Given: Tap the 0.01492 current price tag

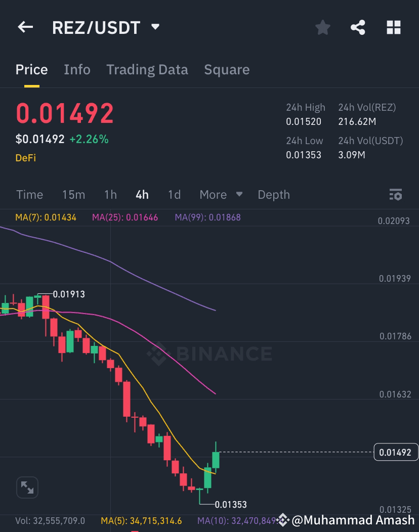Looking at the screenshot, I should pos(396,452).
